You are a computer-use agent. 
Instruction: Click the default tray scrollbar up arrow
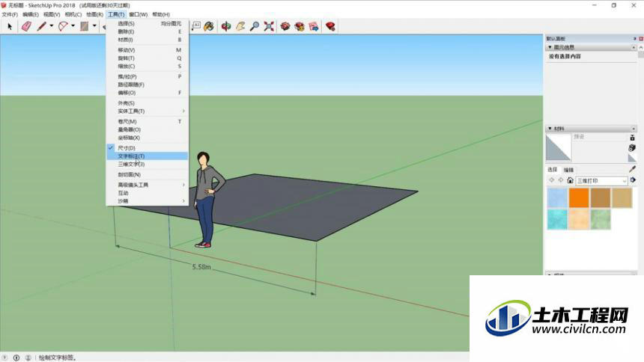pyautogui.click(x=641, y=48)
